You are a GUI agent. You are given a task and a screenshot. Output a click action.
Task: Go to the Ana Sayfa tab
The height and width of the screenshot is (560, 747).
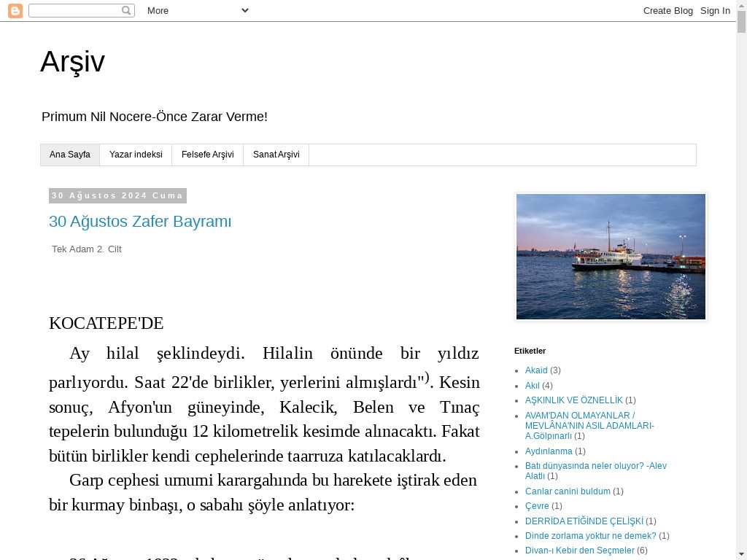[70, 155]
